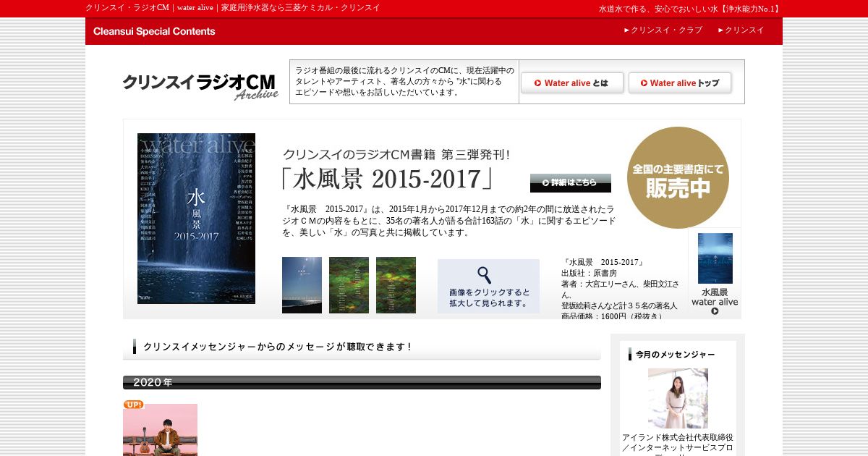Click the 今月のメッセンジャー heading
The width and height of the screenshot is (868, 456).
click(676, 355)
